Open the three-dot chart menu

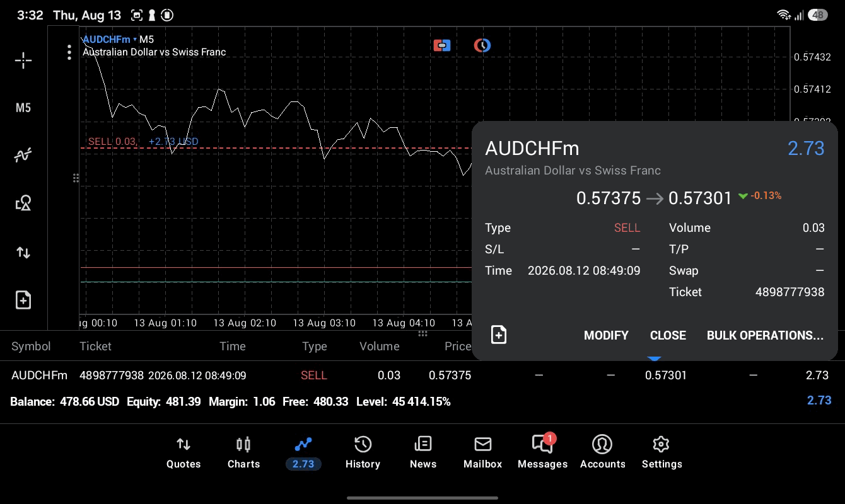[x=69, y=52]
